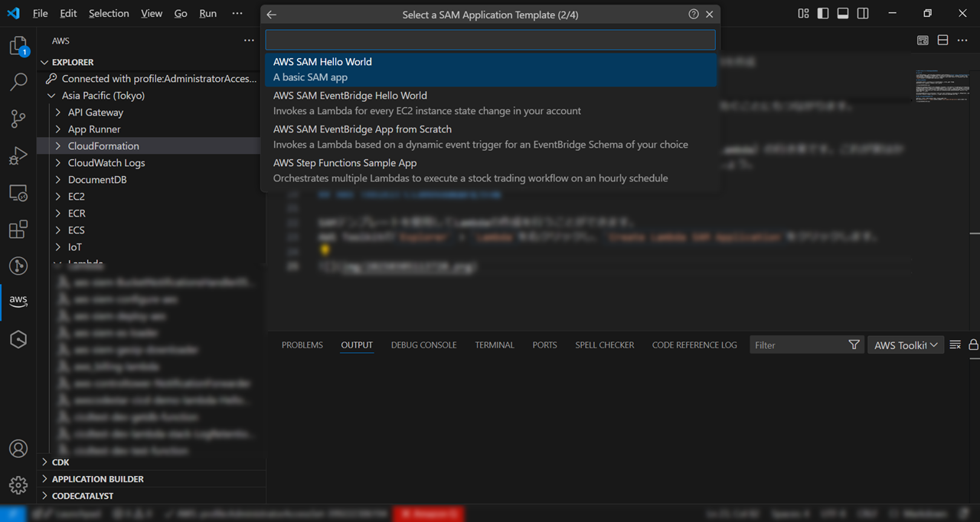
Task: Open the AWS Toolkit activity bar icon
Action: 18,300
